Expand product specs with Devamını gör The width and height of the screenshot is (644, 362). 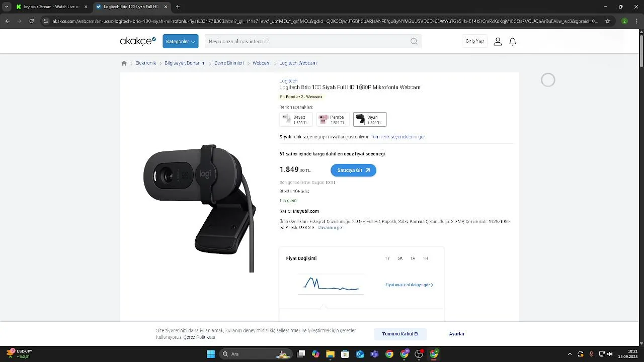[330, 227]
